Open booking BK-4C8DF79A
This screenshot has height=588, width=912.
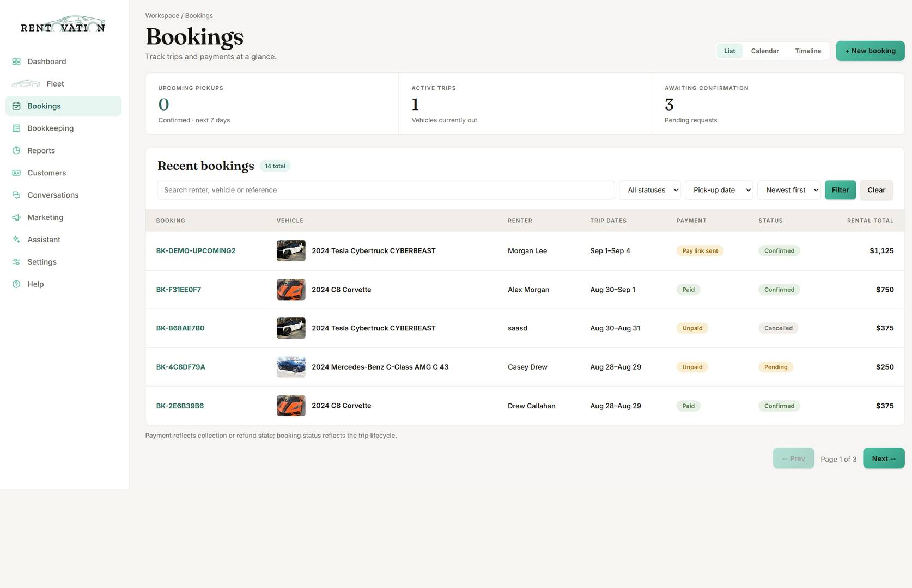pos(181,367)
